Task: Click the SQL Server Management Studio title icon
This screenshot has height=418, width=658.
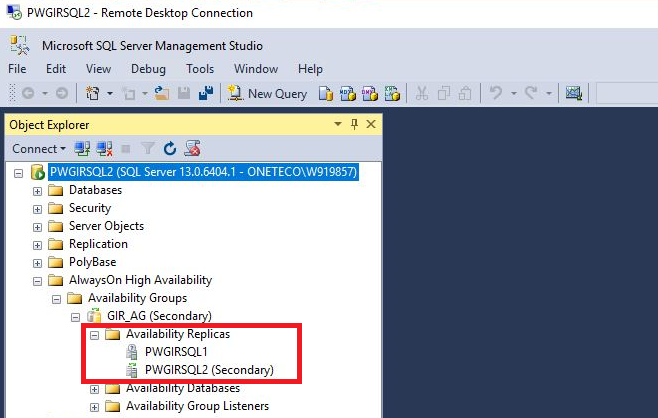Action: 20,45
